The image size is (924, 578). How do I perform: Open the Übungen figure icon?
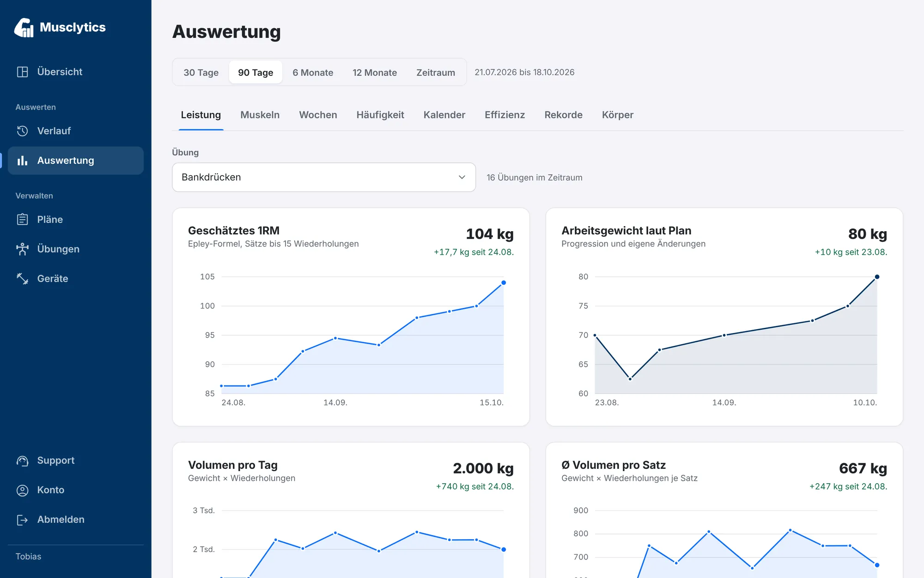[x=23, y=249]
